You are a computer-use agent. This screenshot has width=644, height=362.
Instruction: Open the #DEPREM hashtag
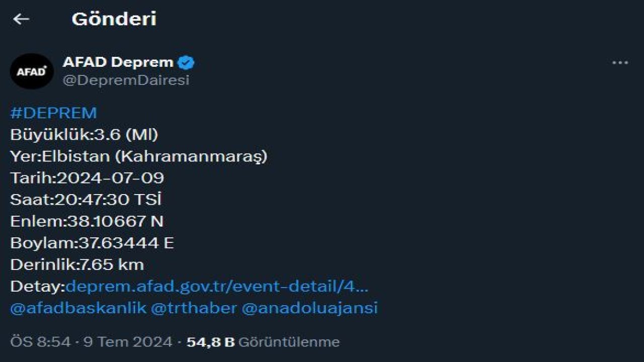point(53,113)
